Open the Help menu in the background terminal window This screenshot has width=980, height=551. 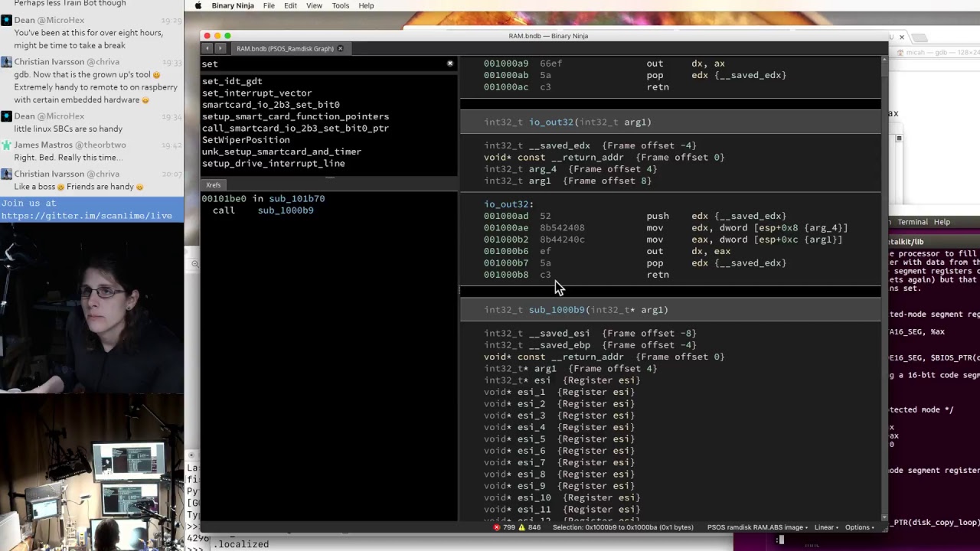(942, 222)
